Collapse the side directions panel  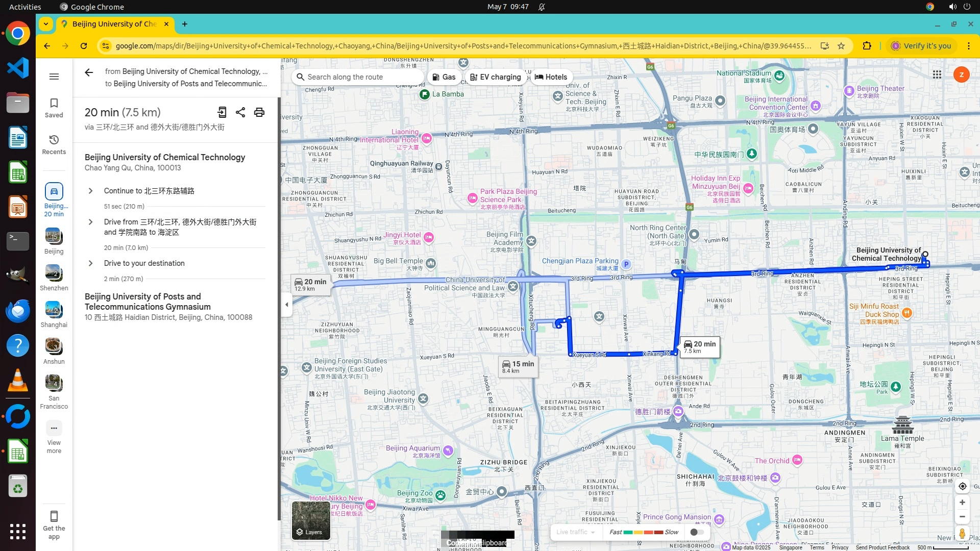286,305
